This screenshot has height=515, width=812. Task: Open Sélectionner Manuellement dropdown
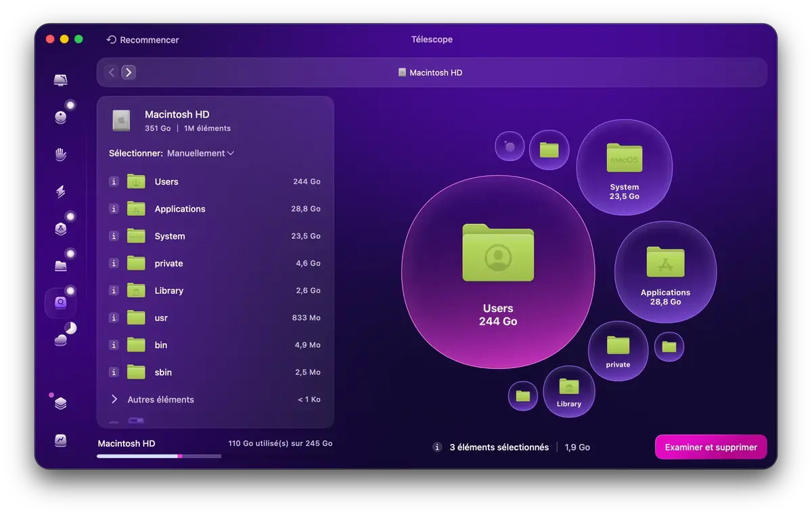[x=200, y=154]
